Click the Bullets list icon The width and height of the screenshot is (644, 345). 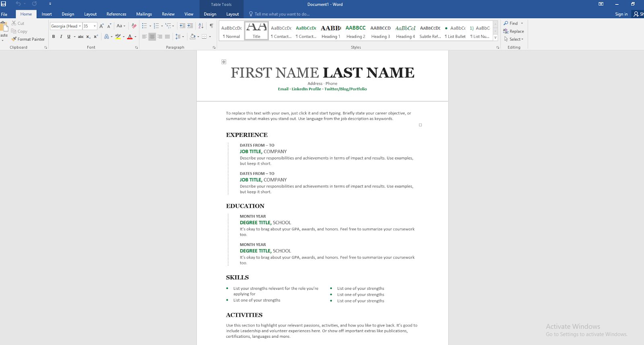coord(144,26)
